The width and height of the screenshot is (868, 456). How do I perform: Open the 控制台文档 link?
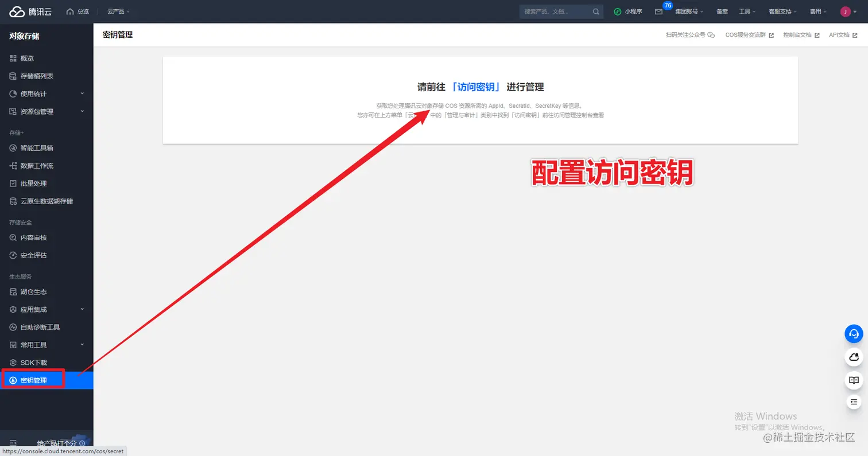(x=801, y=35)
